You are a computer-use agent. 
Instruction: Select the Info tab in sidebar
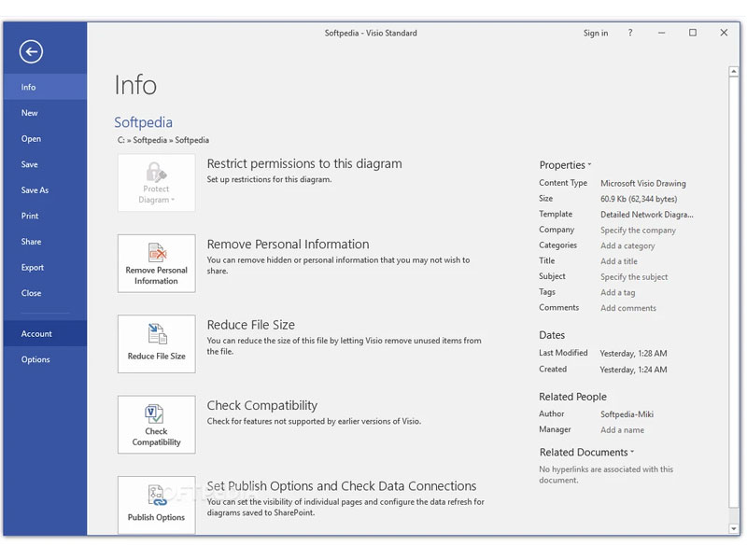click(x=45, y=87)
